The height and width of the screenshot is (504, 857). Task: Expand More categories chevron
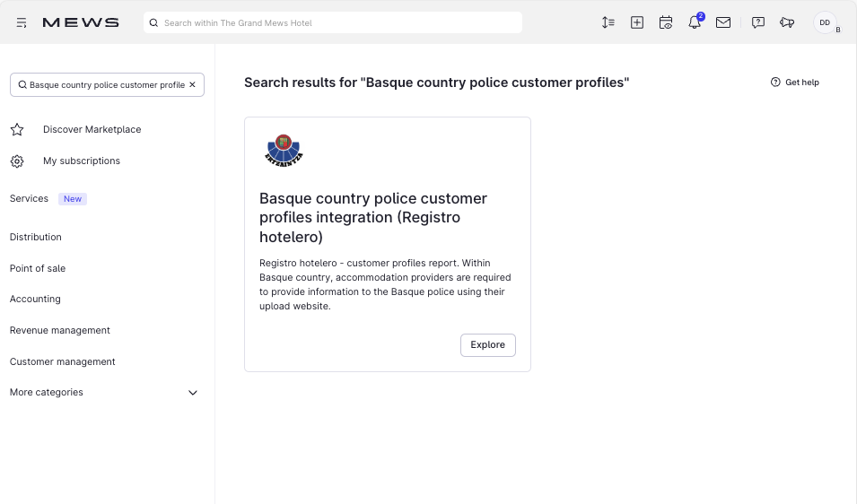192,393
